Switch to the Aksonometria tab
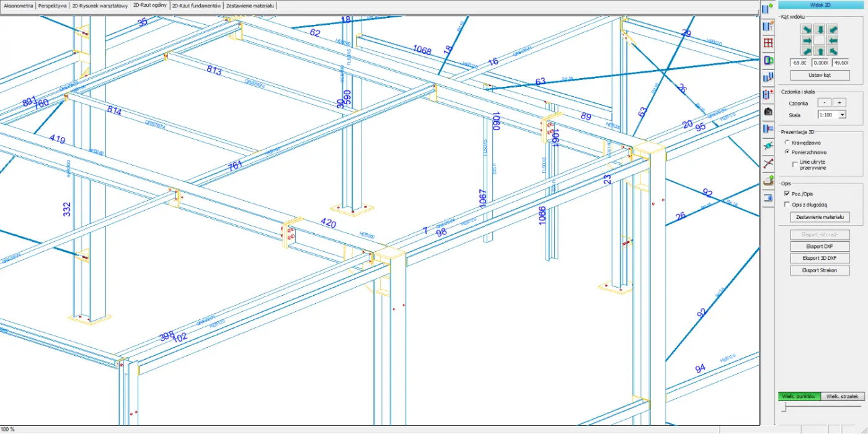This screenshot has height=434, width=868. point(19,6)
